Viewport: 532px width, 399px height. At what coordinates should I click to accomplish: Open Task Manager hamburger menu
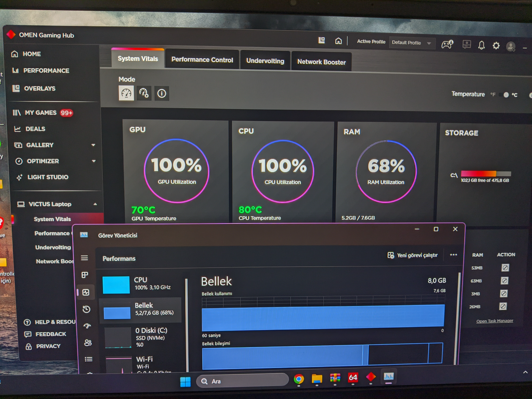(84, 258)
